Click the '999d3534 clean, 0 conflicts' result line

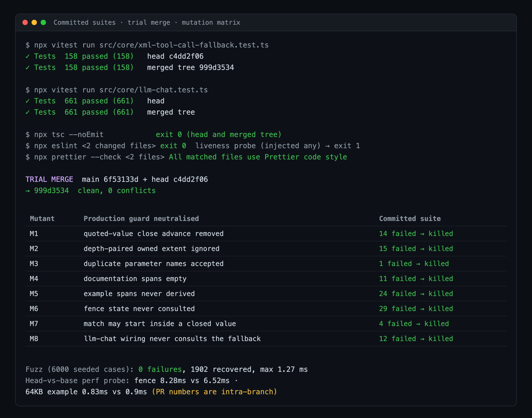(91, 191)
